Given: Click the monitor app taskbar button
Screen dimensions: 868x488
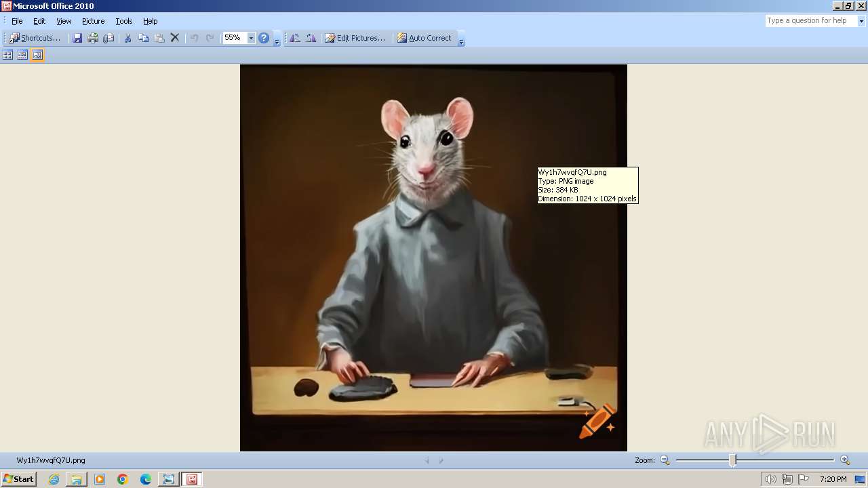Looking at the screenshot, I should coord(168,479).
